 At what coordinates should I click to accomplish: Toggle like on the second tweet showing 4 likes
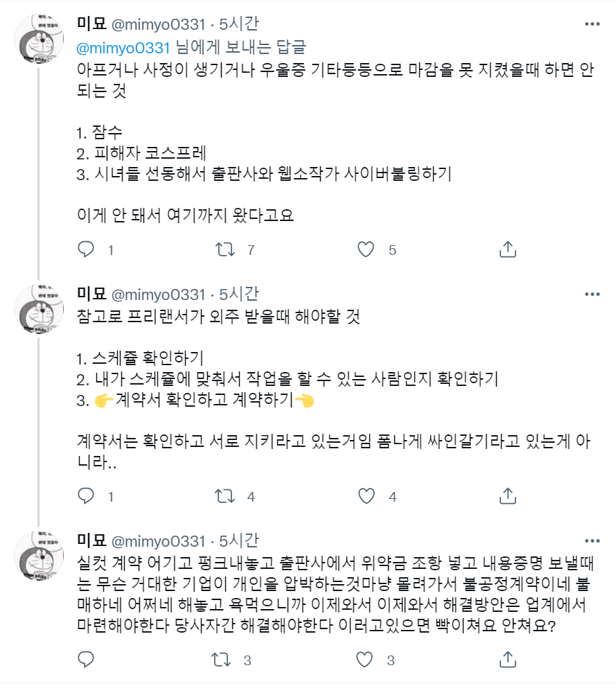[365, 495]
